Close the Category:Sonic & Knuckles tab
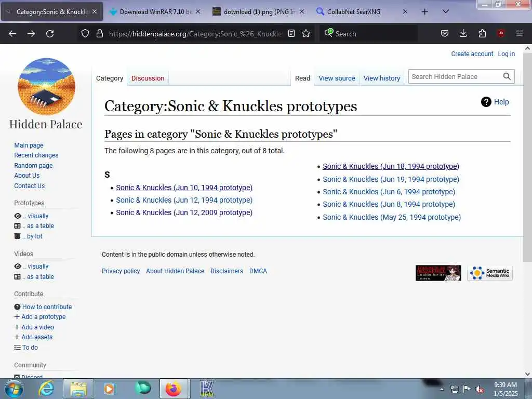This screenshot has height=399, width=532. point(95,11)
